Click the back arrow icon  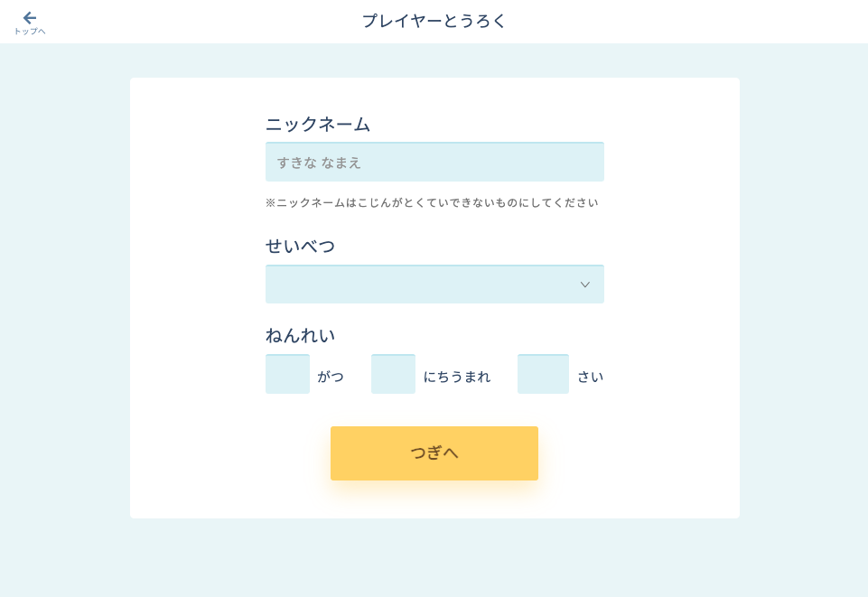[x=30, y=17]
